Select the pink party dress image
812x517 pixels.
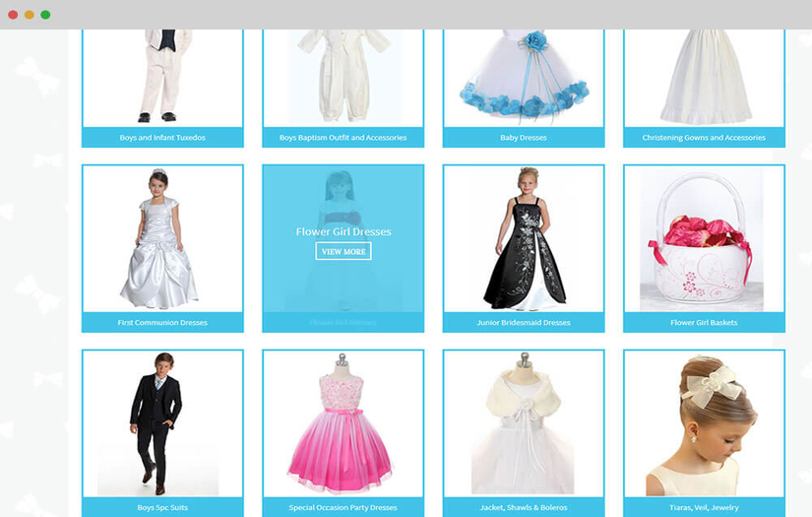[343, 423]
